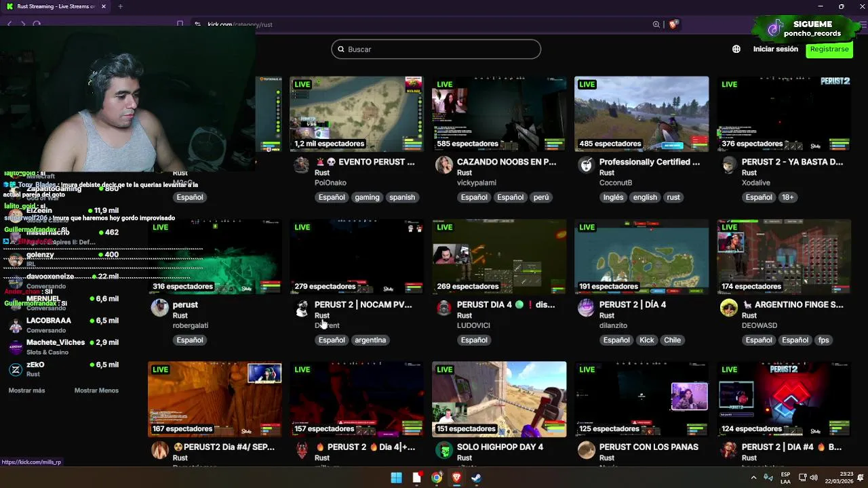Select the argentina tag under PERUST 2 NOCAM
Viewport: 868px width, 488px height.
click(370, 340)
